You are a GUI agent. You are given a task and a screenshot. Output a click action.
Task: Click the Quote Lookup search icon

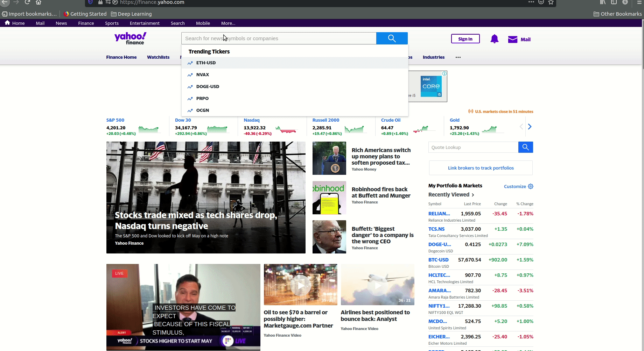(525, 147)
